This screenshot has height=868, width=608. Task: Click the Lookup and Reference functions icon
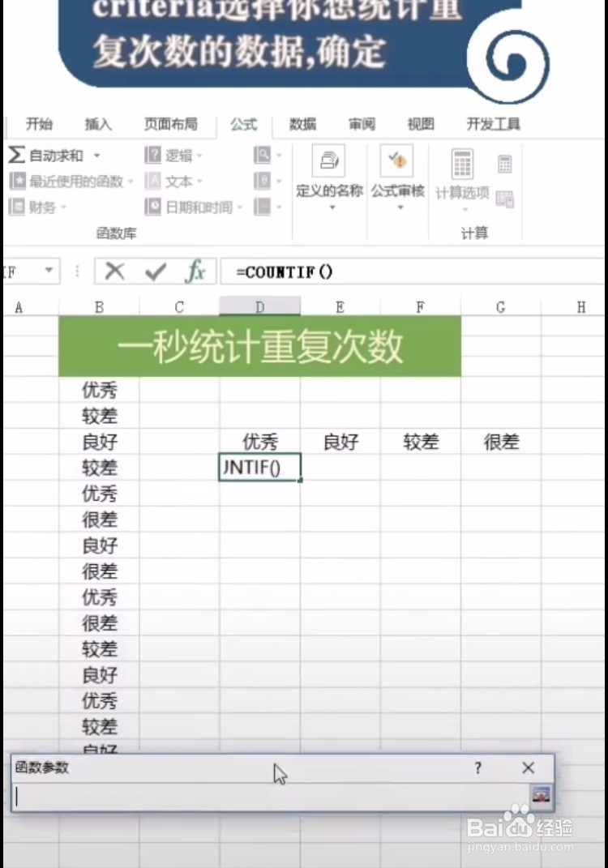[x=262, y=155]
